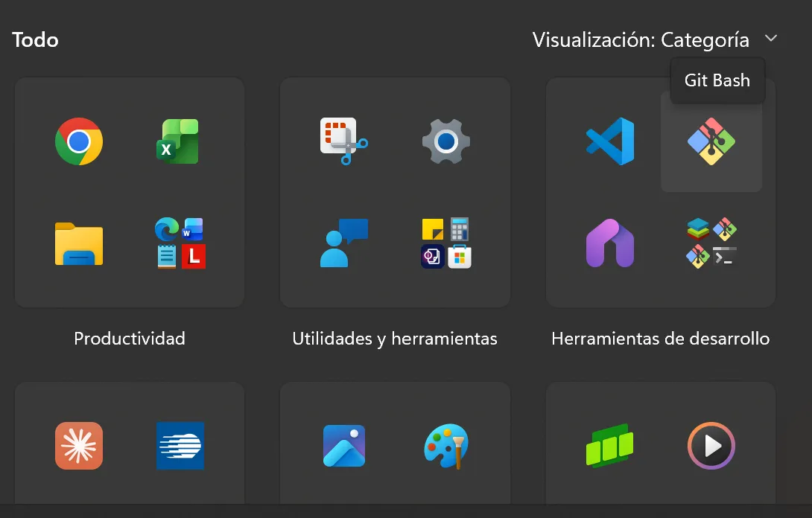Image resolution: width=812 pixels, height=518 pixels.
Task: Open the Media Player play-button icon
Action: (711, 446)
